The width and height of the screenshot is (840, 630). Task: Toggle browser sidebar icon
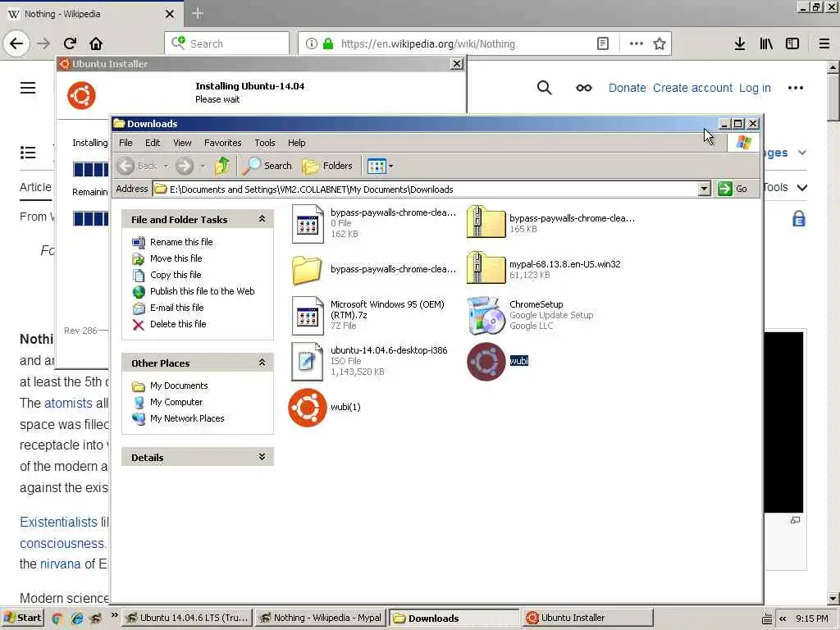click(x=792, y=43)
